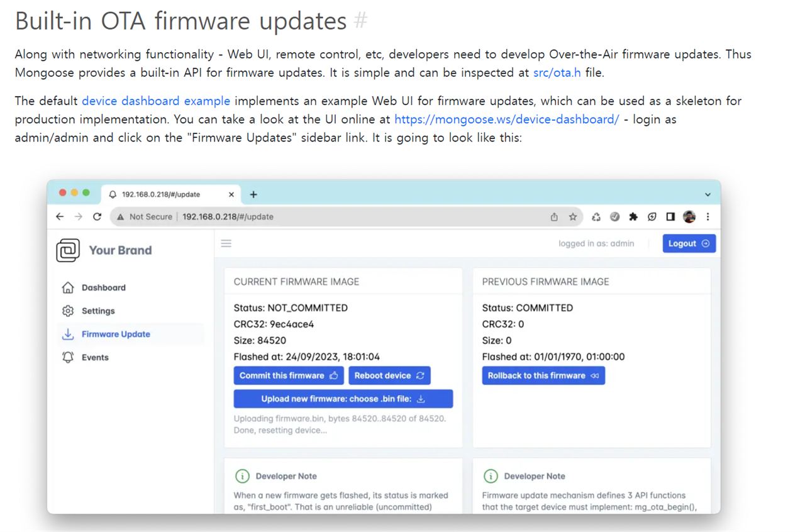Click the heading anchor # symbol

(360, 21)
